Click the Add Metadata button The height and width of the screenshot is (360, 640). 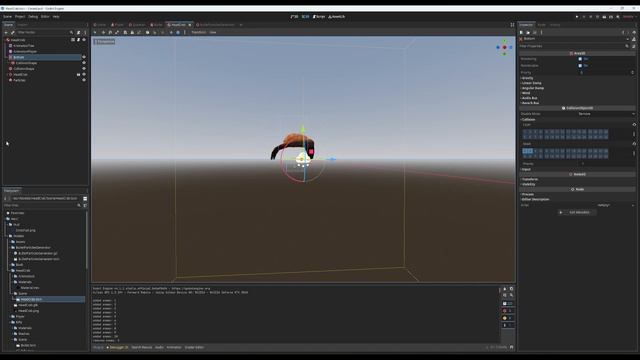[x=577, y=212]
